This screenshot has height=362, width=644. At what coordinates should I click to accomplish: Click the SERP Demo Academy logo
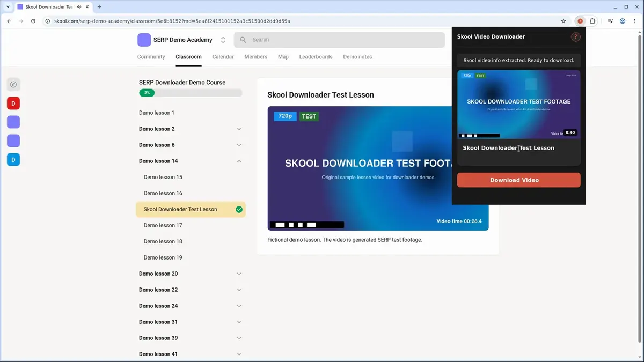tap(144, 40)
